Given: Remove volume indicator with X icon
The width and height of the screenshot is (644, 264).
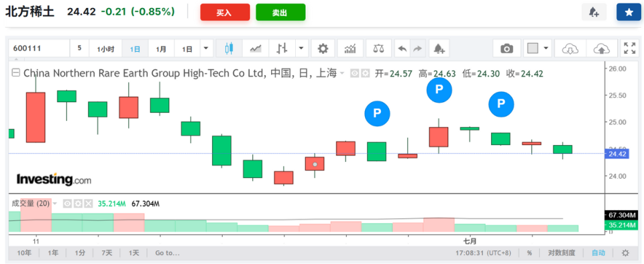Looking at the screenshot, I should click(88, 203).
